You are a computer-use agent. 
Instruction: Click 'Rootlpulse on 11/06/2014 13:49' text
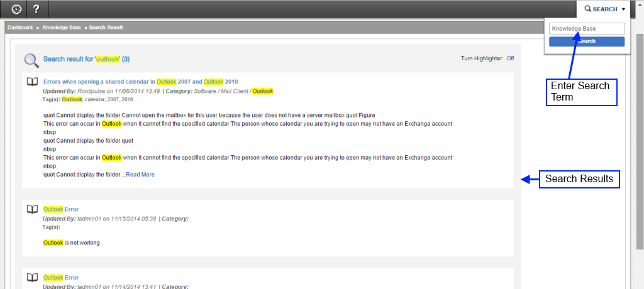(x=118, y=91)
